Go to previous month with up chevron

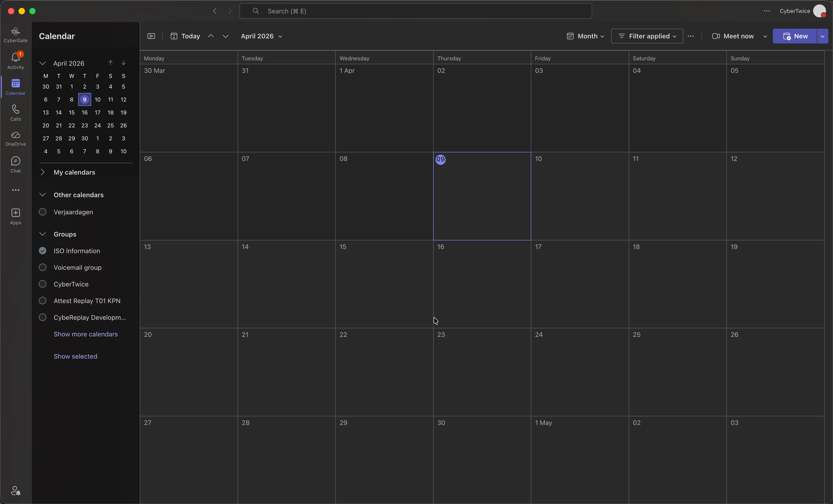(211, 36)
